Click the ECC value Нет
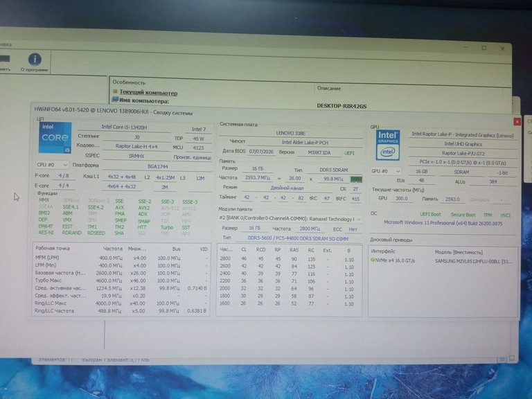Viewport: 532px width, 399px height. pos(353,229)
